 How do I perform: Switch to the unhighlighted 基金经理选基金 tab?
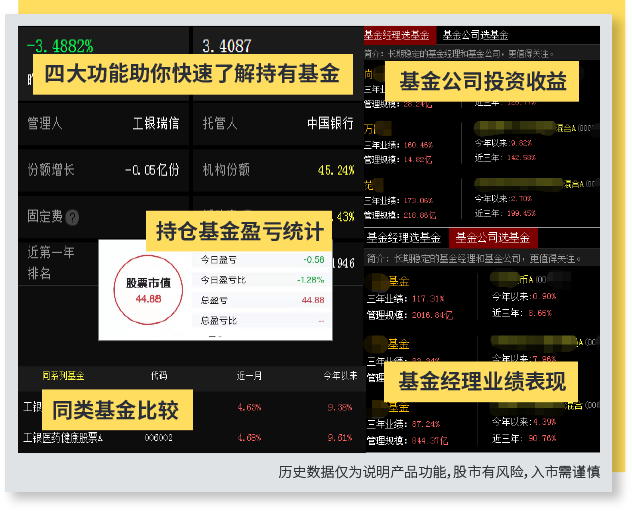pyautogui.click(x=402, y=237)
